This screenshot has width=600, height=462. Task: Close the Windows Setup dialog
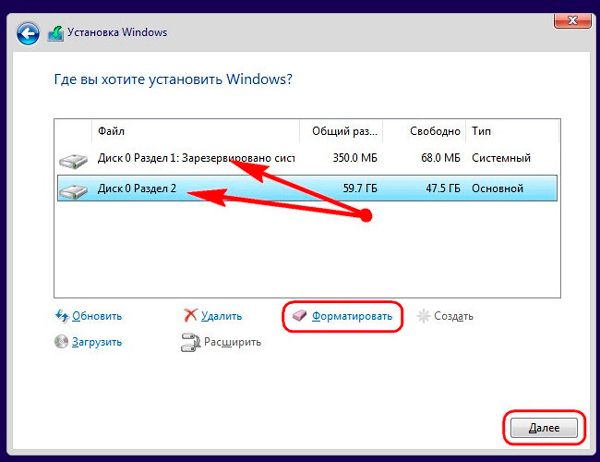coord(572,21)
